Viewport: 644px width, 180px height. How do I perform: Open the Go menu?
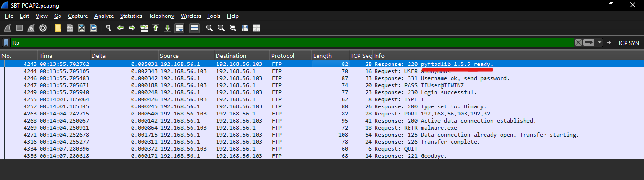click(58, 16)
